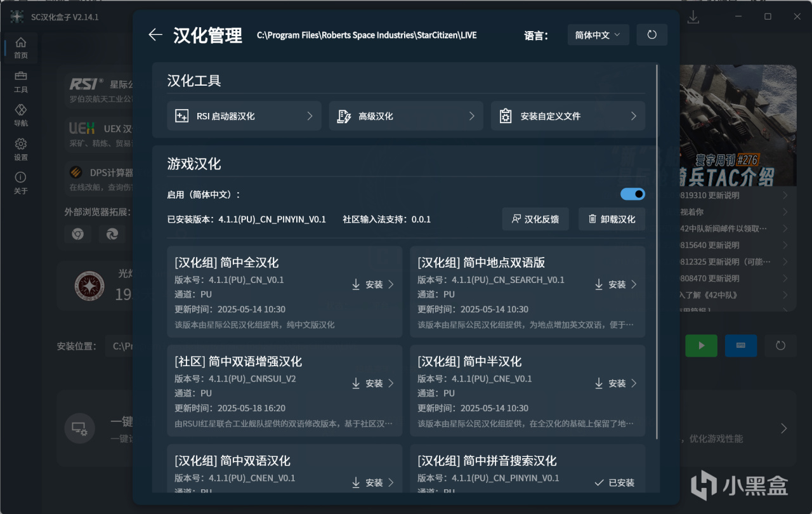
Task: Refresh the localization list beside language dropdown
Action: tap(652, 35)
